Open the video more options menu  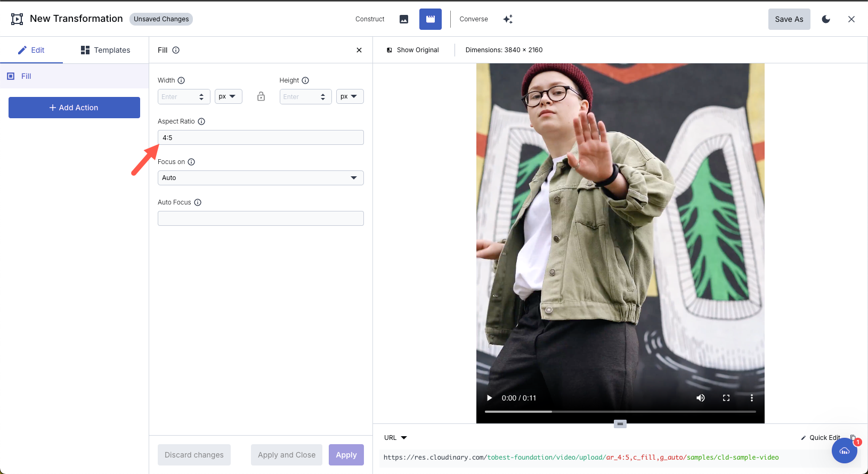752,398
